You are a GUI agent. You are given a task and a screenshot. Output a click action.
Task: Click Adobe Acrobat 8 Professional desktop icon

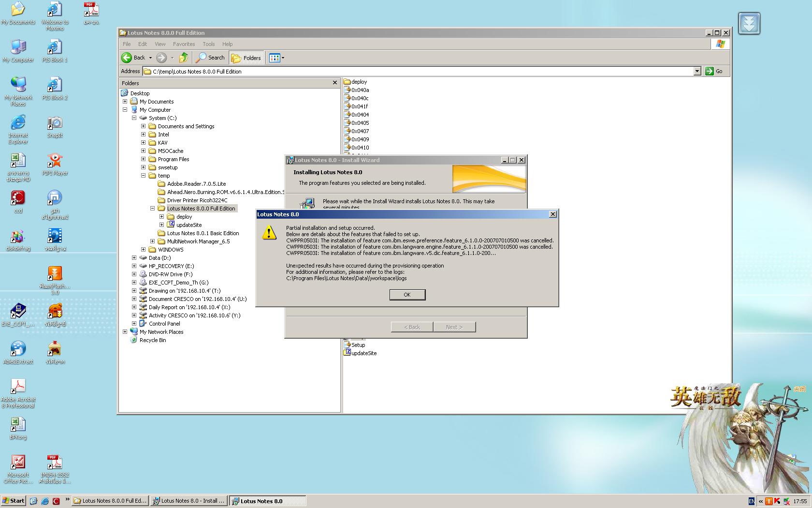18,393
